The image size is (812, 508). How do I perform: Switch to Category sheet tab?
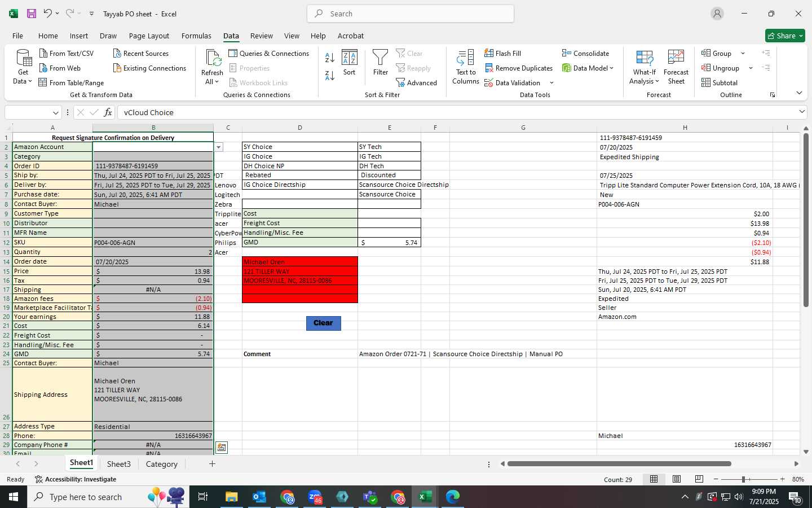point(162,464)
